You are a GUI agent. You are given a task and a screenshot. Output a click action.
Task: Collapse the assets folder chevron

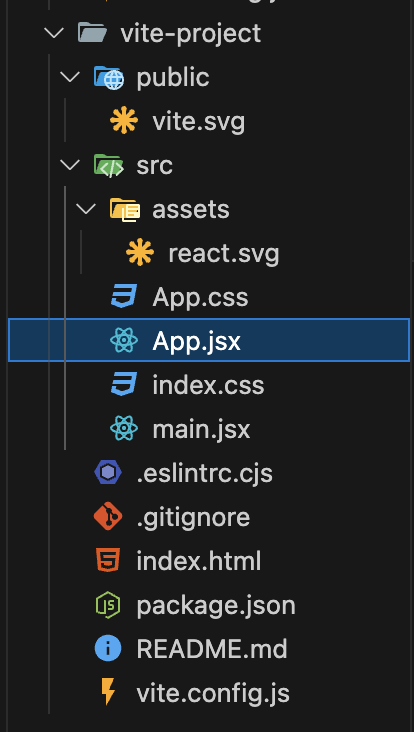point(86,209)
